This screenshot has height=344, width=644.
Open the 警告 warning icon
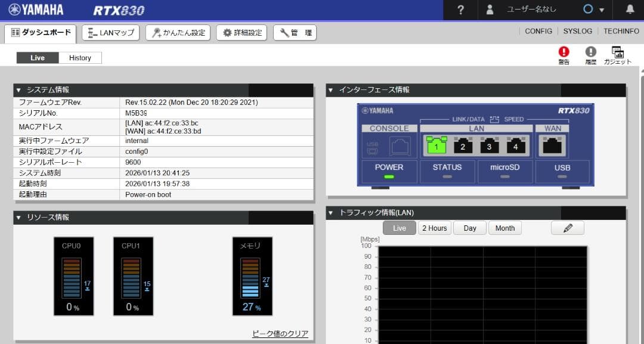tap(563, 55)
